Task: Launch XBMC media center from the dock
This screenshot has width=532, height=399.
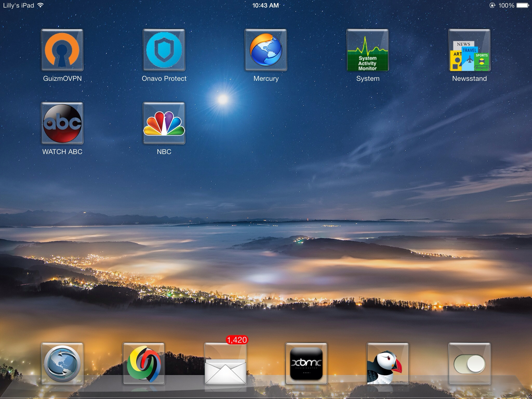Action: click(x=306, y=364)
